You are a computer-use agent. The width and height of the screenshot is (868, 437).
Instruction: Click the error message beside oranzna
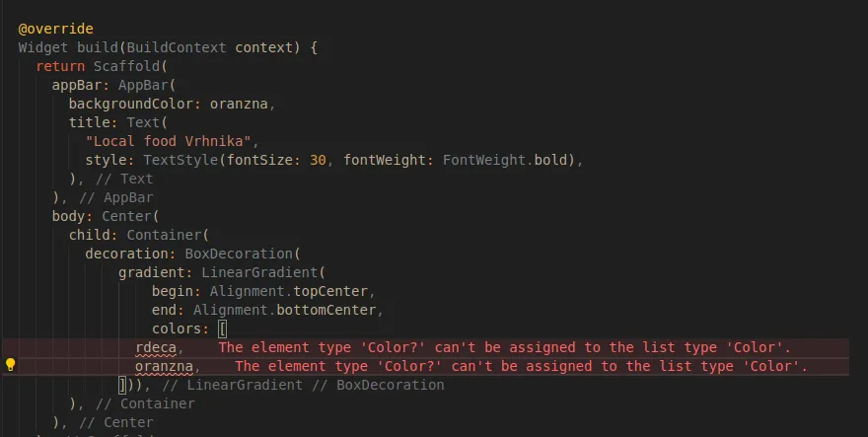click(521, 367)
